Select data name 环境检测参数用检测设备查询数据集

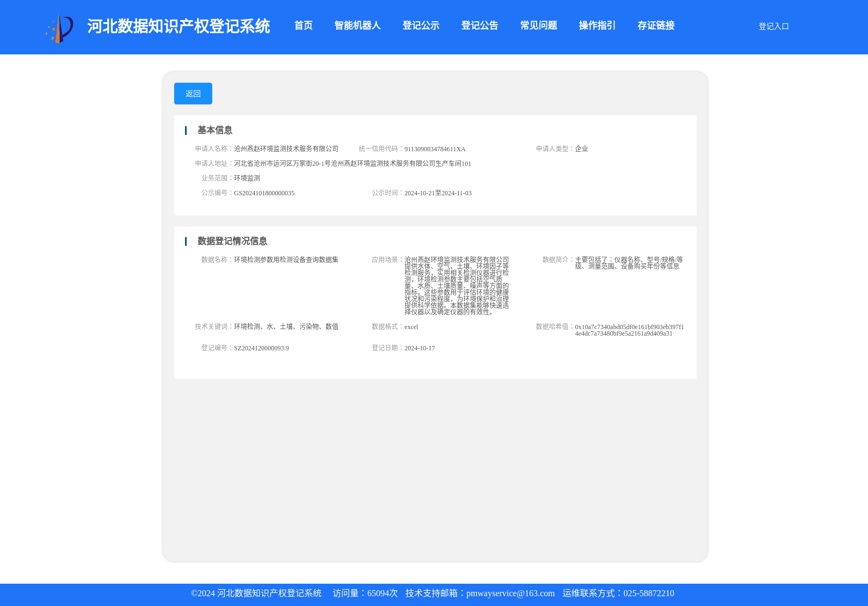coord(286,260)
